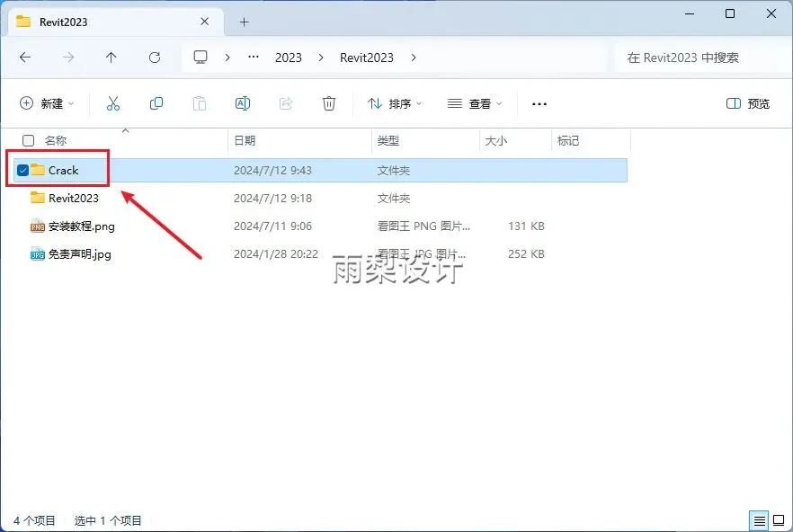Click the rename icon
The image size is (793, 532).
(x=243, y=103)
